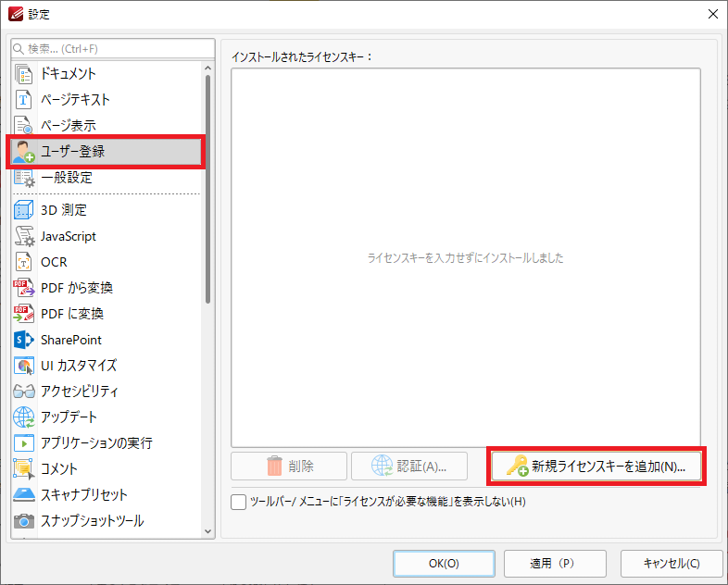728x585 pixels.
Task: Click the PDF から変換 icon
Action: [24, 288]
